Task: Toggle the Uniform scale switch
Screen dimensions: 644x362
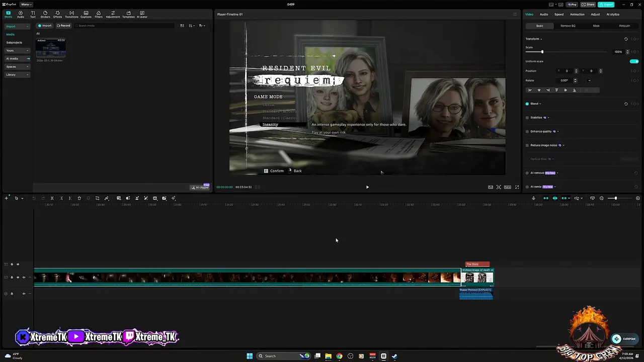Action: (634, 61)
